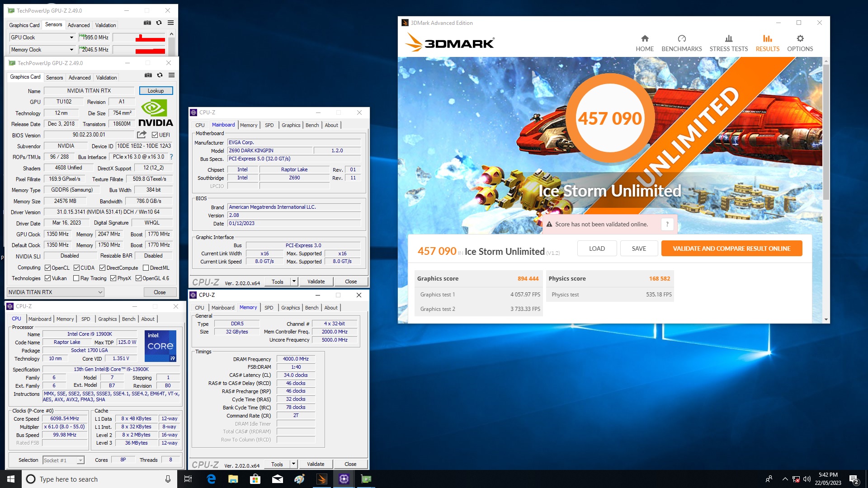
Task: Toggle the DirectML checkbox
Action: tap(146, 268)
